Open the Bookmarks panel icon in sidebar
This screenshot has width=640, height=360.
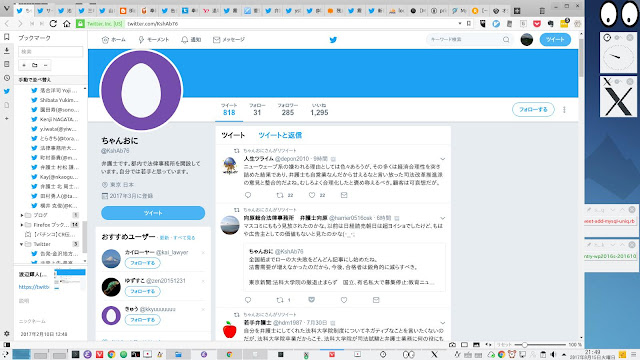coord(7,37)
